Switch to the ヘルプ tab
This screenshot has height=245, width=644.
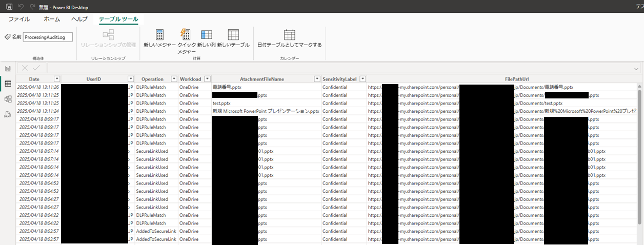79,19
